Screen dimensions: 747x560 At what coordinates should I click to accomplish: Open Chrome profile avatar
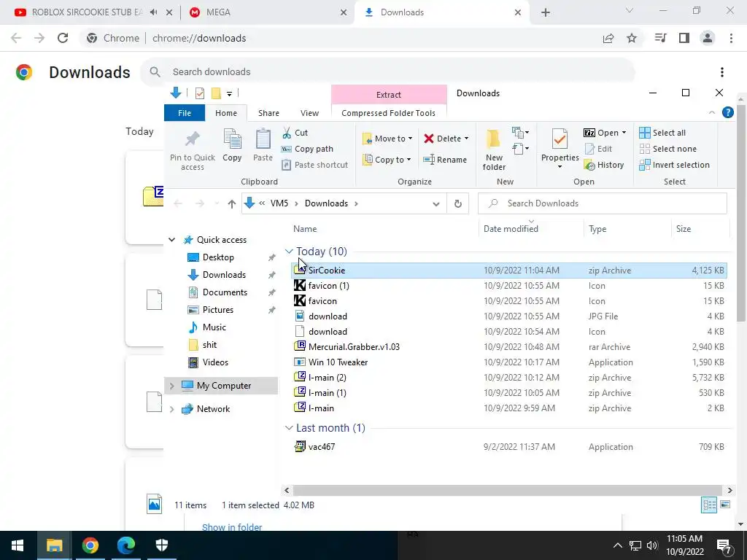(x=708, y=38)
